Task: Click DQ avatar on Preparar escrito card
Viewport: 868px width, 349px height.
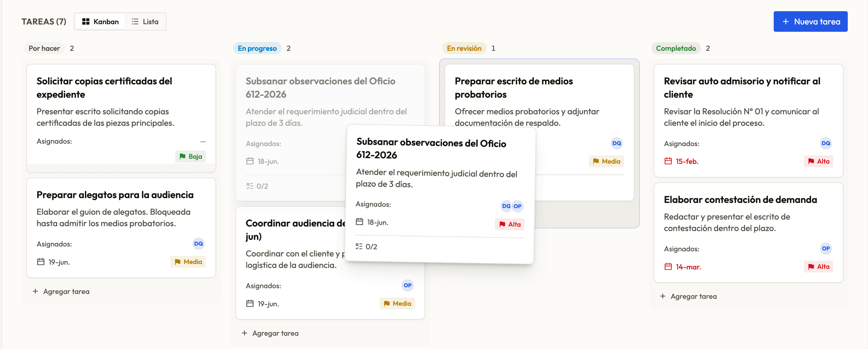Action: click(617, 143)
